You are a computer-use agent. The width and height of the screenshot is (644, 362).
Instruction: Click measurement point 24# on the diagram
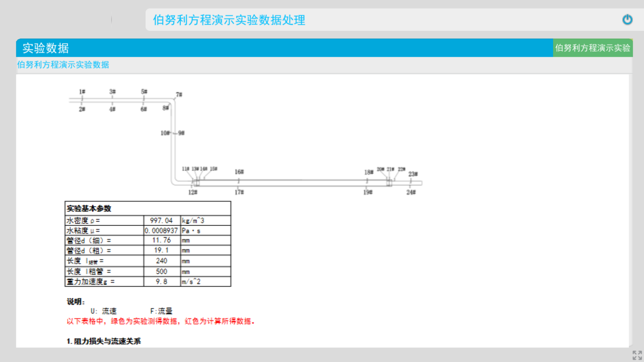tap(410, 192)
